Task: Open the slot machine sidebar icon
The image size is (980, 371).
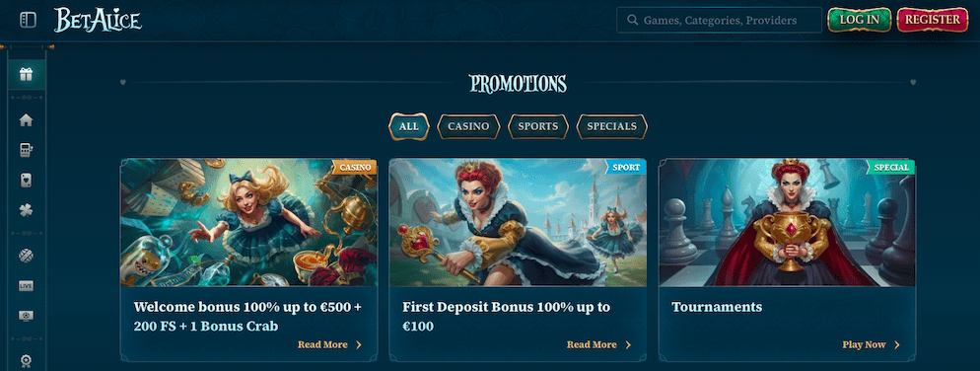Action: 27,150
